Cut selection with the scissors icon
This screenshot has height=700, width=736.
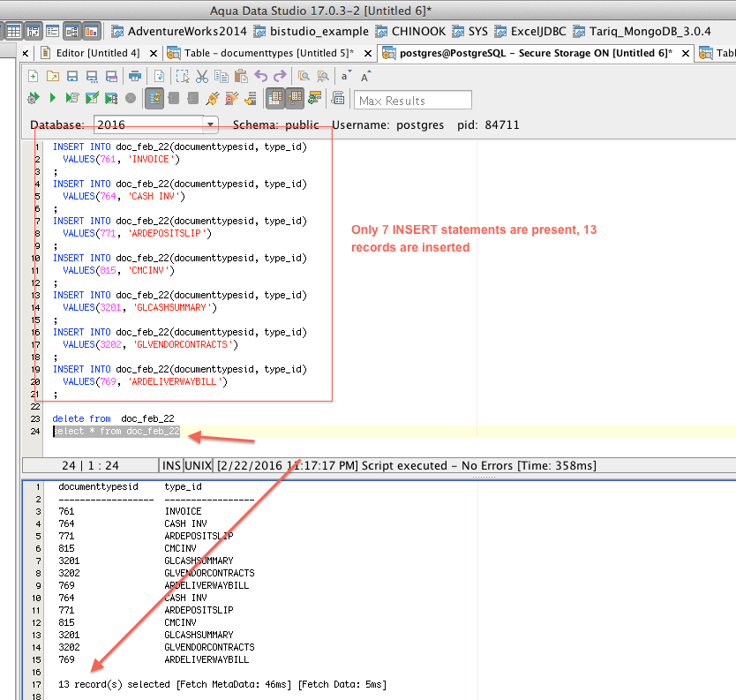click(202, 76)
